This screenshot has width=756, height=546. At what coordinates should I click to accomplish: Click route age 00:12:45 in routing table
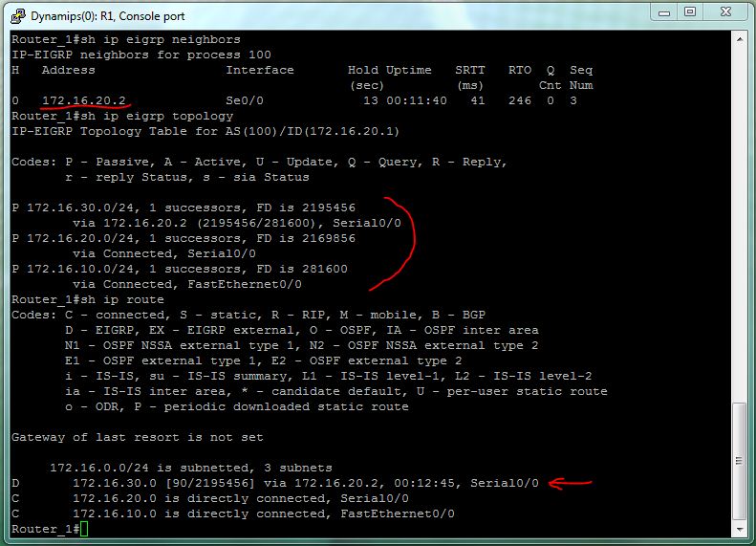[423, 483]
